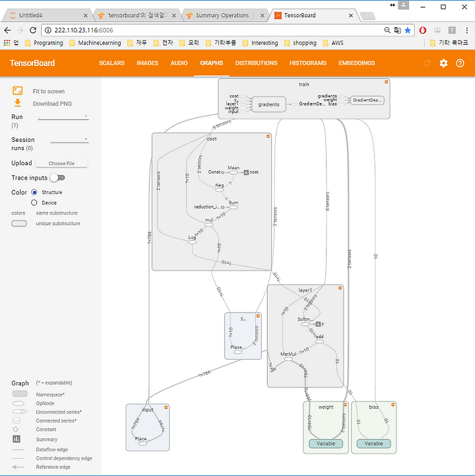Select the Neg op node

[219, 189]
